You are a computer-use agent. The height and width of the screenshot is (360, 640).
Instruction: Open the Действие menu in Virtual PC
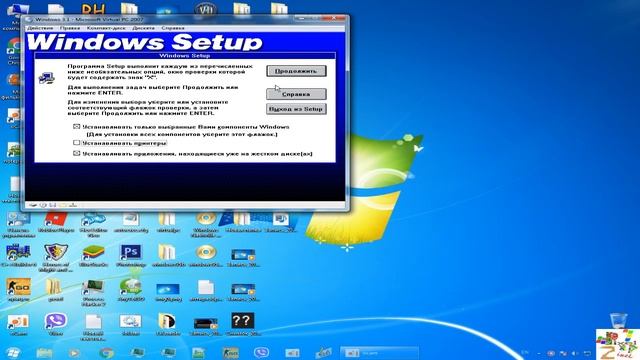click(40, 28)
